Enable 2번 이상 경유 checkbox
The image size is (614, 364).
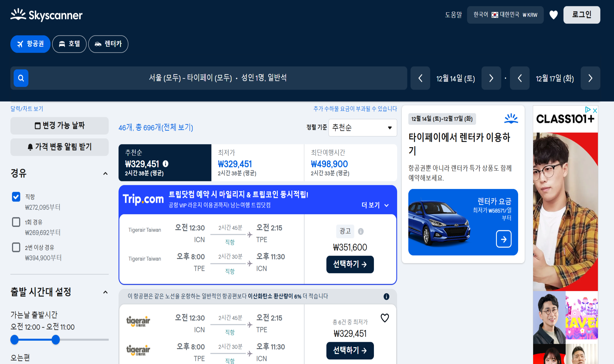pos(16,247)
